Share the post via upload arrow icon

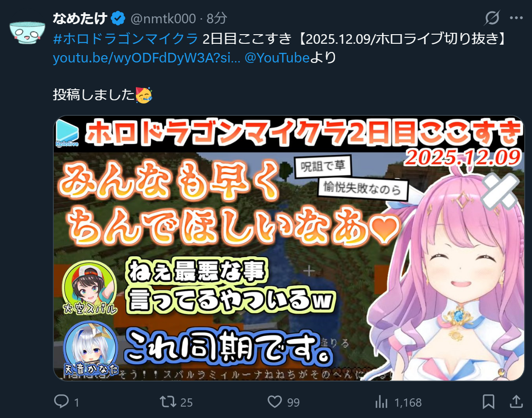click(x=516, y=402)
